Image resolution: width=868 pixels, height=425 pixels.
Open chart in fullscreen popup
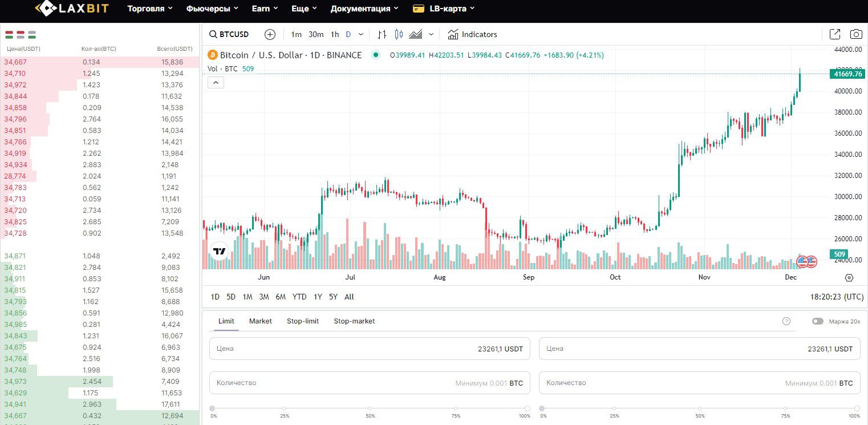(x=835, y=34)
